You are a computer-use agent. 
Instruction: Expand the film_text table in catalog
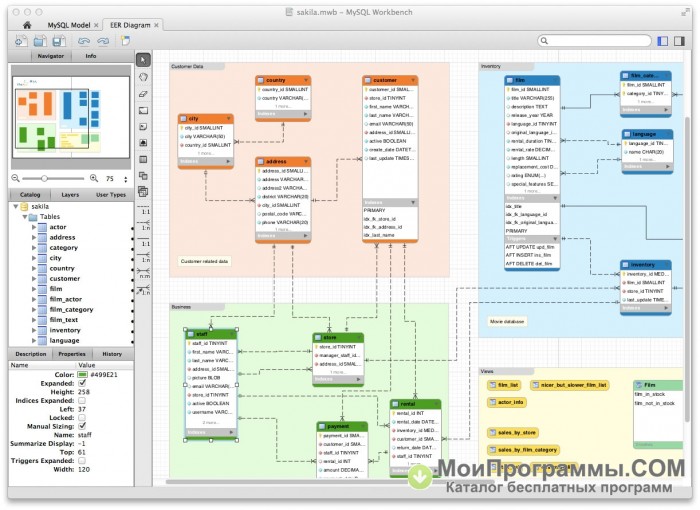[33, 319]
